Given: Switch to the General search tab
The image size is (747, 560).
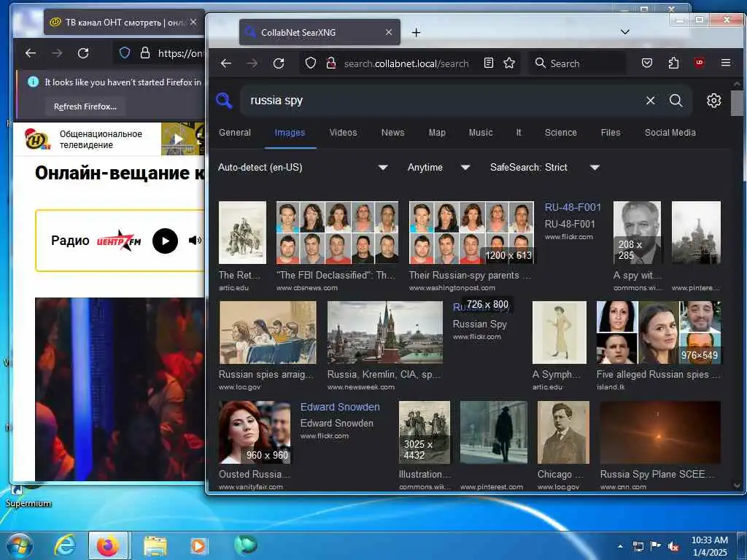Looking at the screenshot, I should click(x=235, y=133).
